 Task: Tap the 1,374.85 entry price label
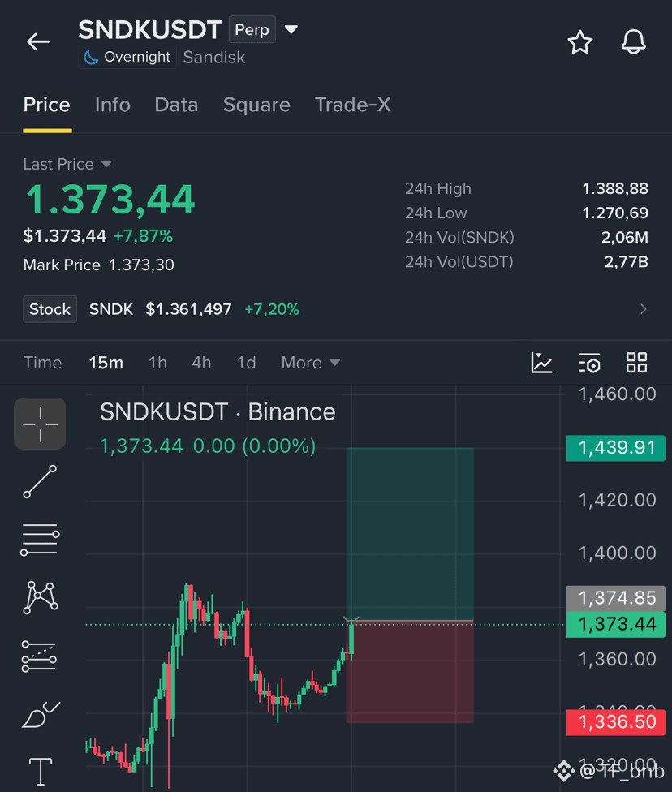pyautogui.click(x=616, y=598)
